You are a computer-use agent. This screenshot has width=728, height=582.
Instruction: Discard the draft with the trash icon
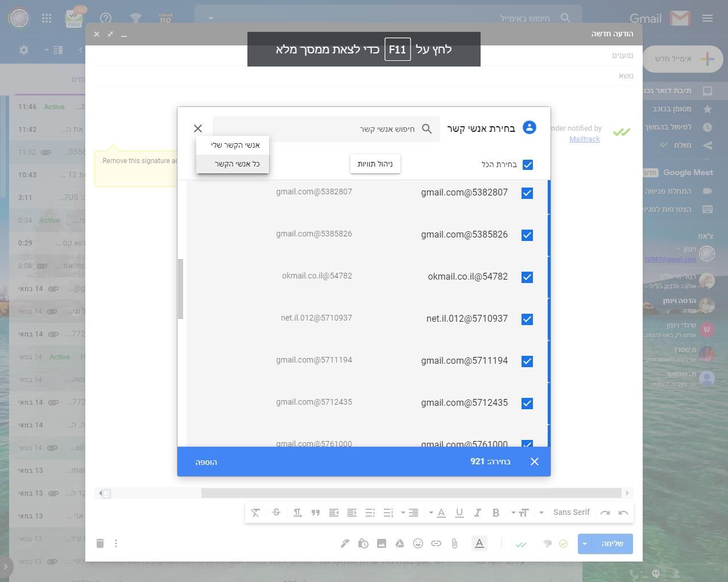click(100, 543)
